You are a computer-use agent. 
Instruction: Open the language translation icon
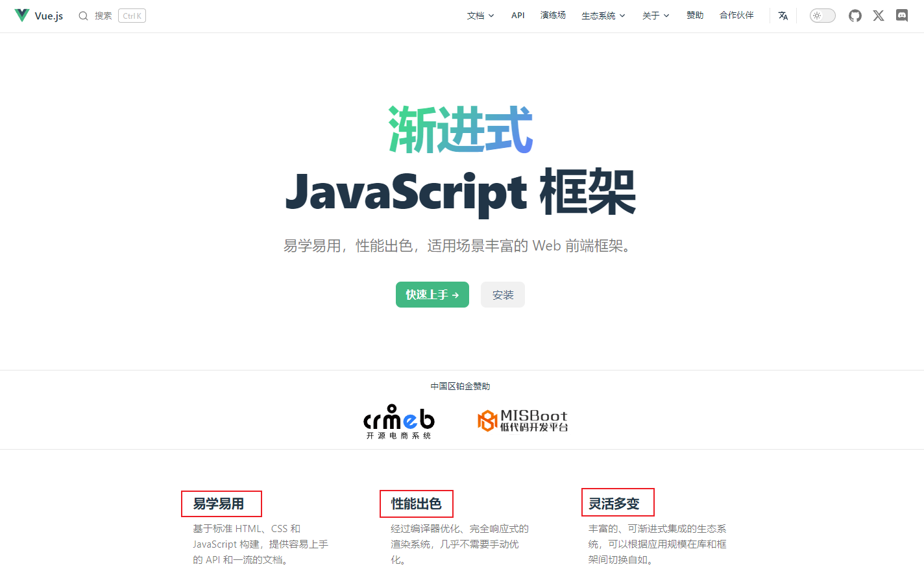pos(783,16)
